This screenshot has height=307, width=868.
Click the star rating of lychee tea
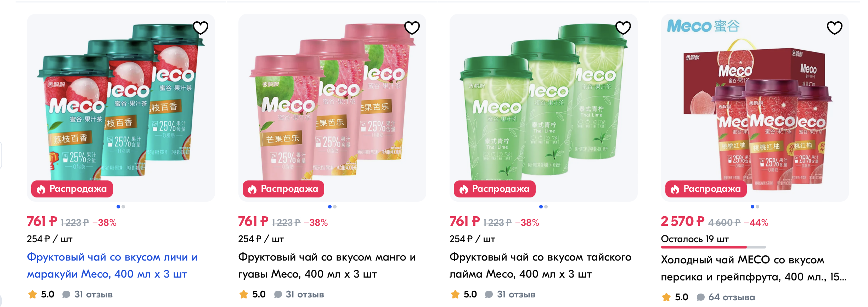[x=33, y=294]
